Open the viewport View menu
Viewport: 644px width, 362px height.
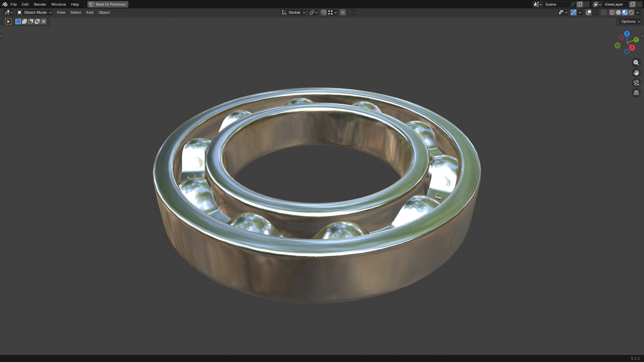pos(61,12)
